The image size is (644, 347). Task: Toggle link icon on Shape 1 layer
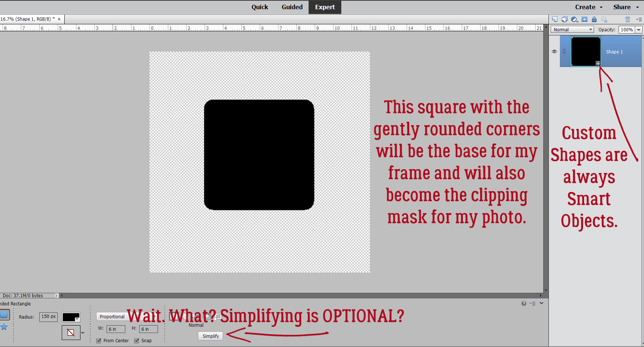(564, 51)
